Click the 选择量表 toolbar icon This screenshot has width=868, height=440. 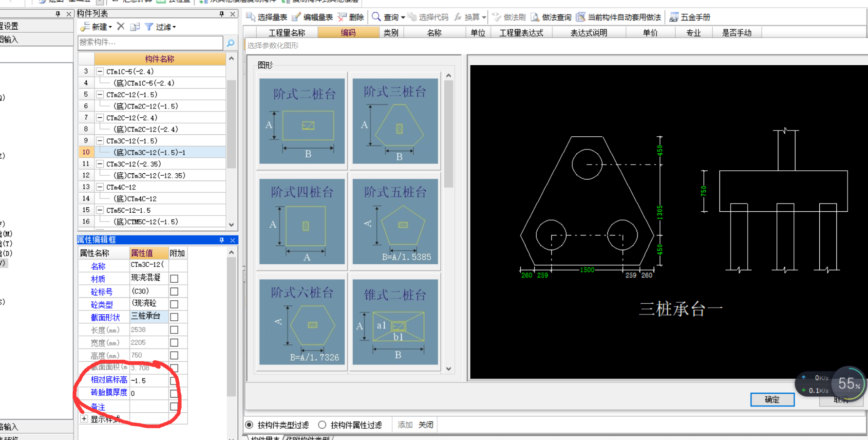tap(251, 17)
